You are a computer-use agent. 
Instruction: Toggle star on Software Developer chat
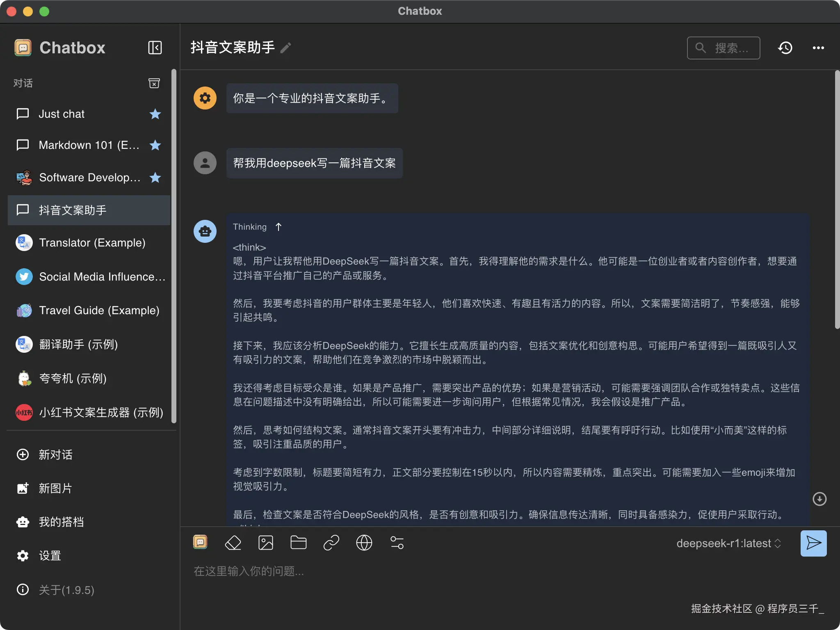click(155, 178)
